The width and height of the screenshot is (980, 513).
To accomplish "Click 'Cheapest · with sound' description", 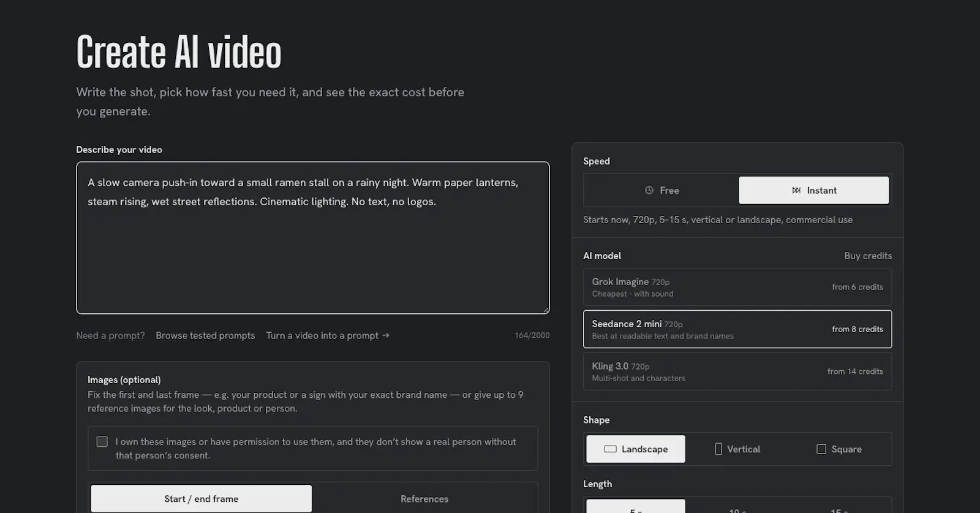I will (x=633, y=294).
